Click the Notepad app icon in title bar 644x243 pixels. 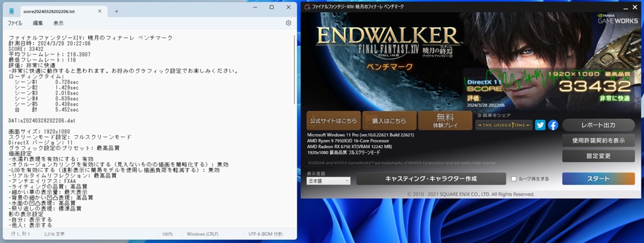[11, 11]
